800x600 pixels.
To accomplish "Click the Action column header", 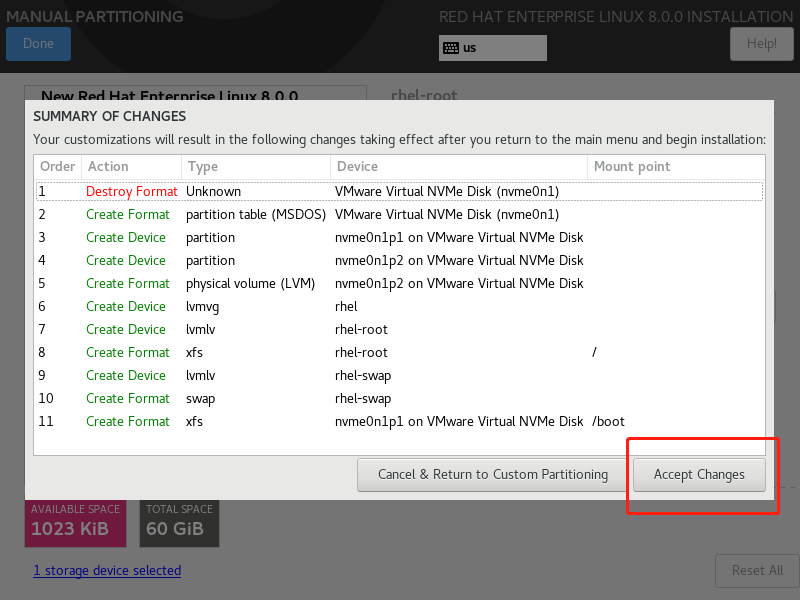I will click(x=132, y=166).
